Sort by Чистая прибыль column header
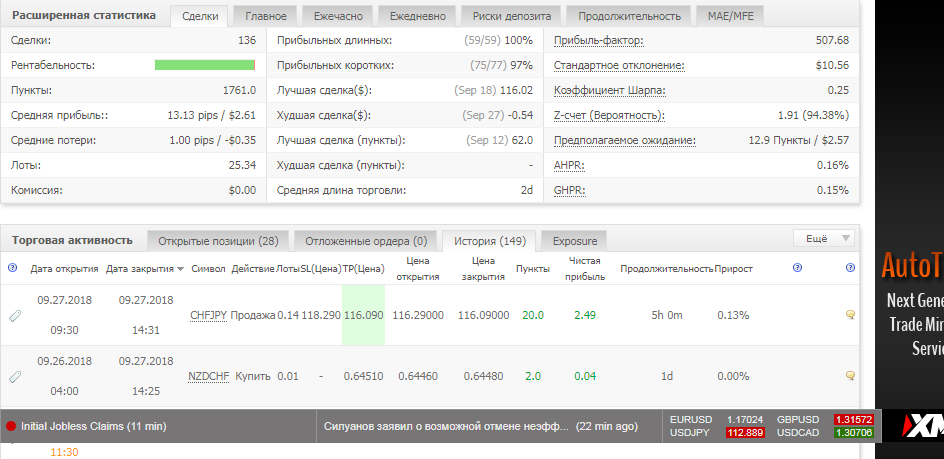The height and width of the screenshot is (459, 944). pos(585,269)
